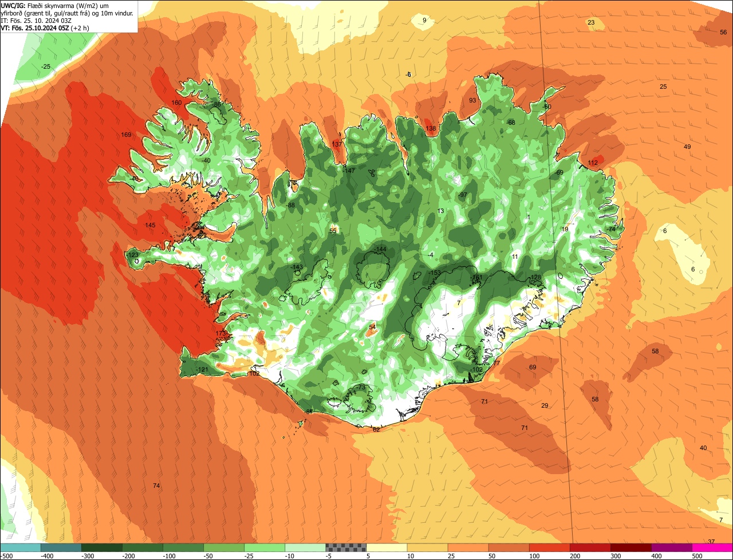
Task: Click the map value 173
Action: click(x=221, y=333)
